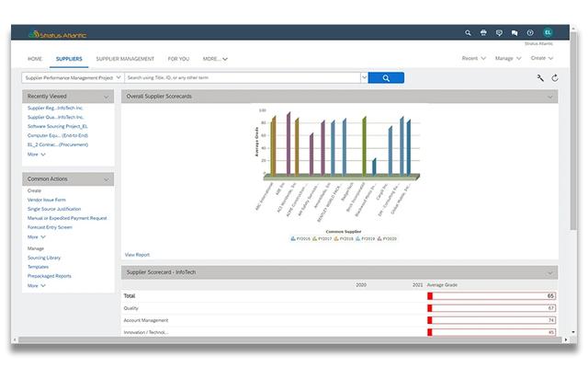The height and width of the screenshot is (368, 588).
Task: Click the wrench configure icon
Action: pos(540,78)
